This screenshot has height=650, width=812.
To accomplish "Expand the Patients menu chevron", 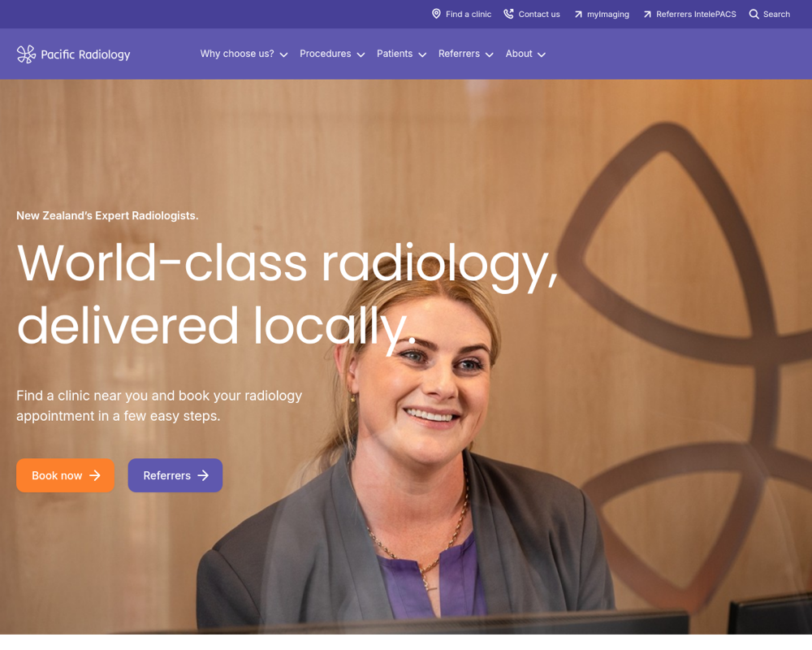I will [422, 54].
